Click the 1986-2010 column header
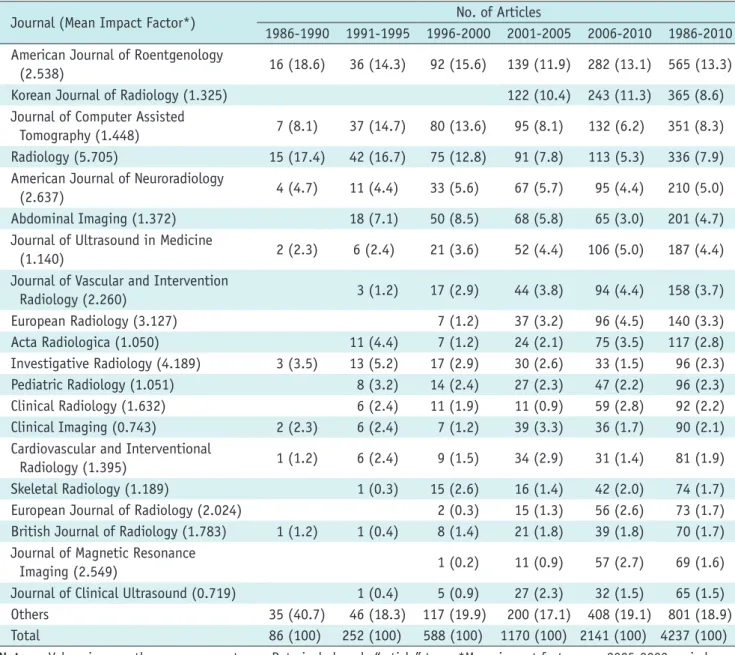The height and width of the screenshot is (655, 735). coord(700,34)
